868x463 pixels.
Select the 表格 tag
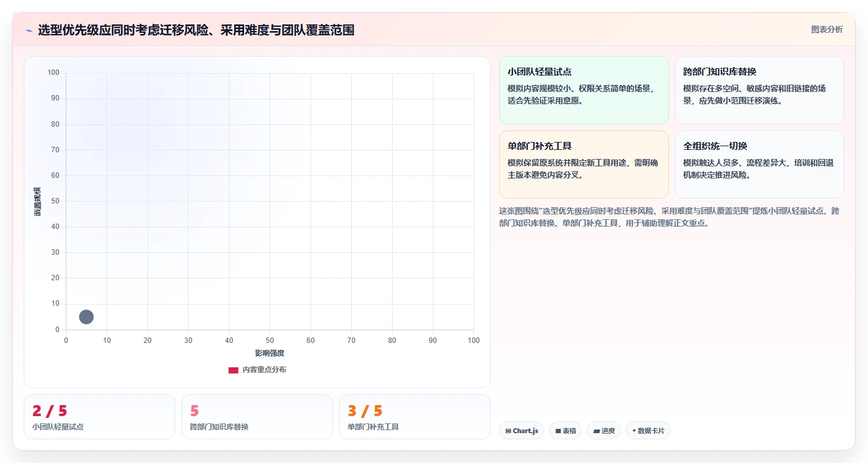click(565, 431)
